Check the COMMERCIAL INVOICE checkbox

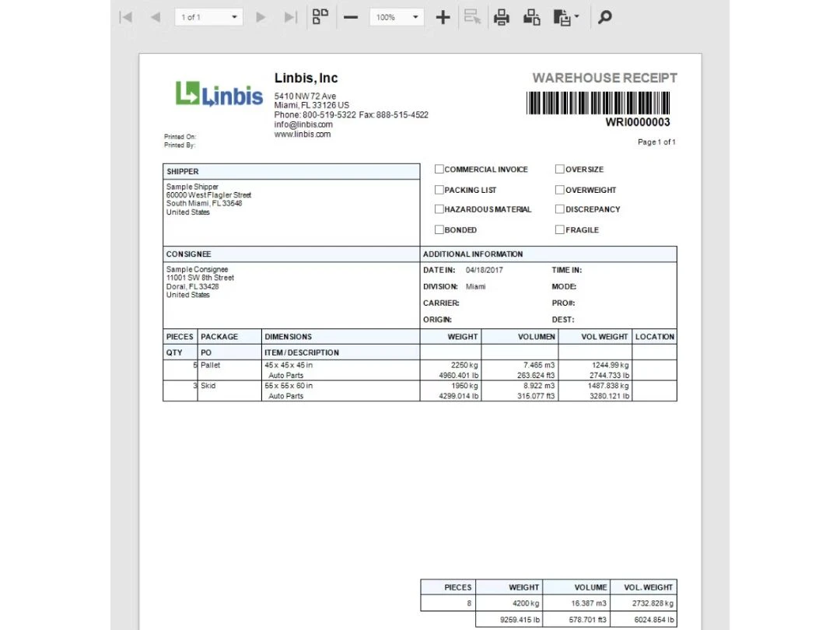point(440,169)
